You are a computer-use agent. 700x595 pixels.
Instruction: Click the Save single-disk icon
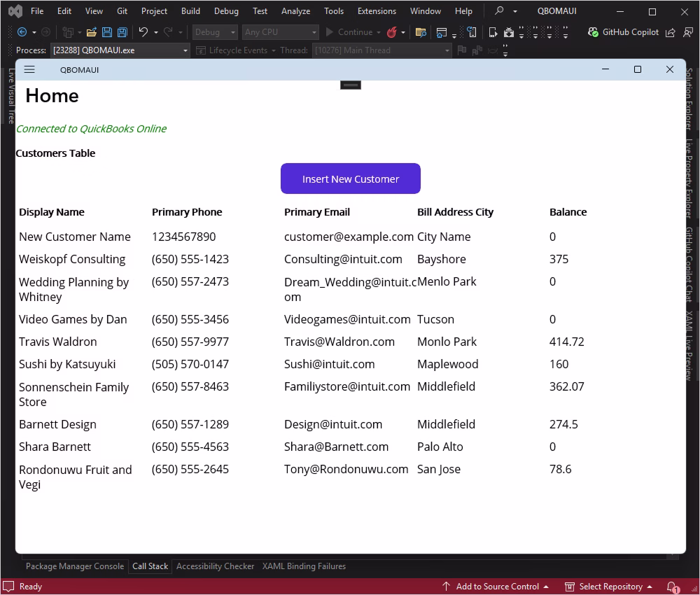tap(107, 32)
